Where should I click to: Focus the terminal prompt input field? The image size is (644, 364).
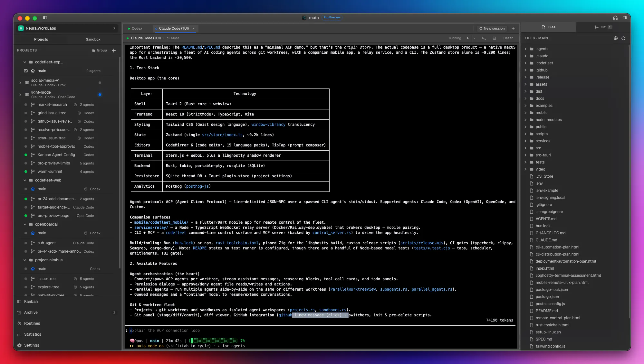[x=321, y=331]
